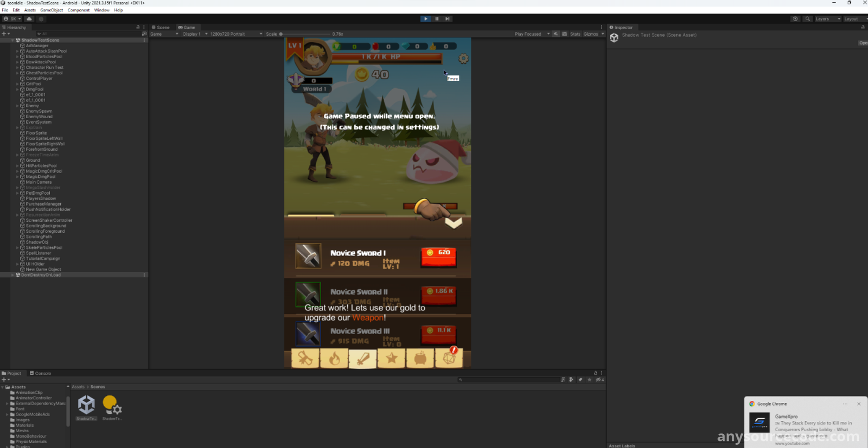Select the star tab in game menu
This screenshot has width=868, height=448.
(x=392, y=359)
